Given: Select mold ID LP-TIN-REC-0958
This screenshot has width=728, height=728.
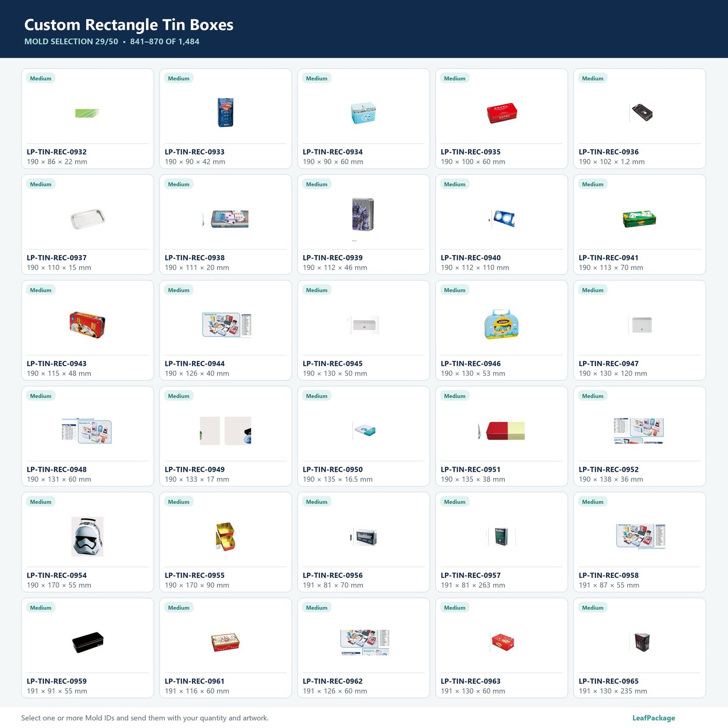Looking at the screenshot, I should point(609,575).
